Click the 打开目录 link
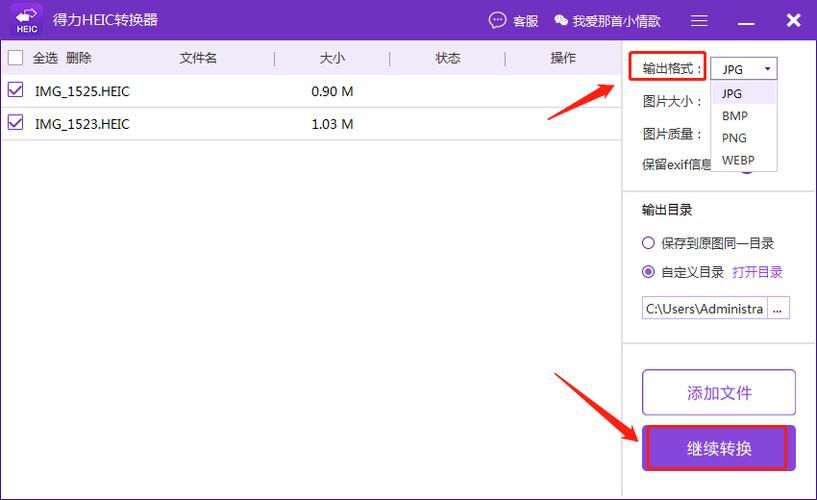 (758, 272)
